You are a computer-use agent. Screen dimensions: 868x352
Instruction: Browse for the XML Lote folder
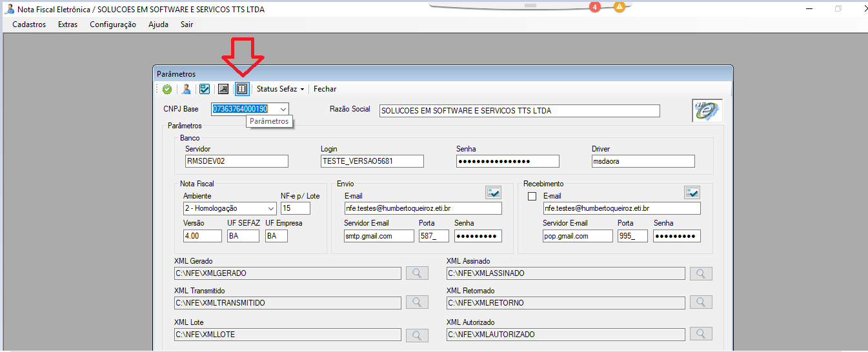tap(417, 335)
